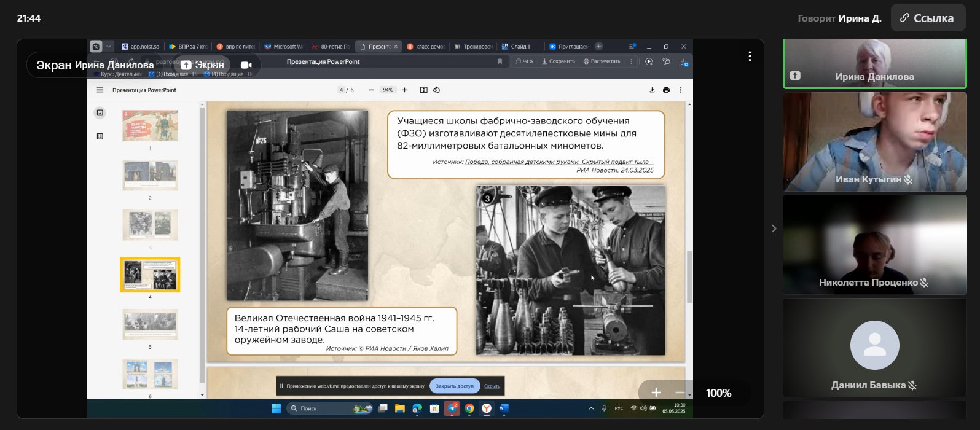The width and height of the screenshot is (980, 430).
Task: Open slide thumbnail 5
Action: tap(150, 324)
